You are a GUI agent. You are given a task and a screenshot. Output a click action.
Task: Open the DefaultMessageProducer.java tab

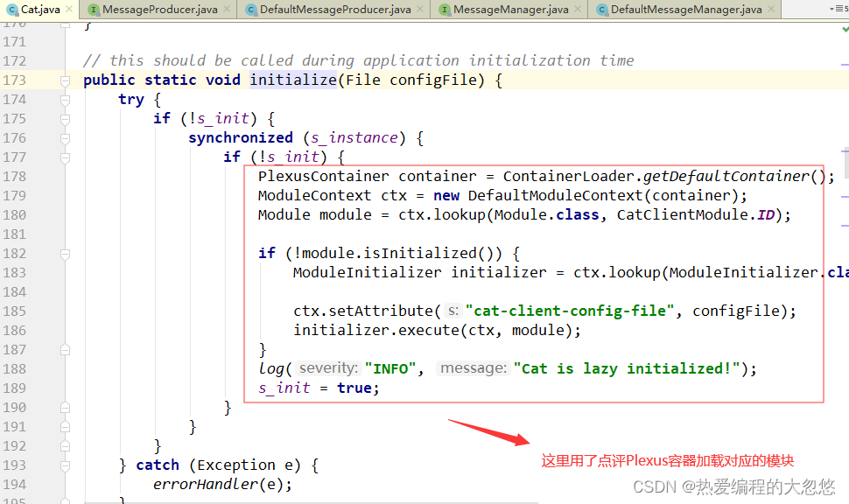pyautogui.click(x=335, y=10)
